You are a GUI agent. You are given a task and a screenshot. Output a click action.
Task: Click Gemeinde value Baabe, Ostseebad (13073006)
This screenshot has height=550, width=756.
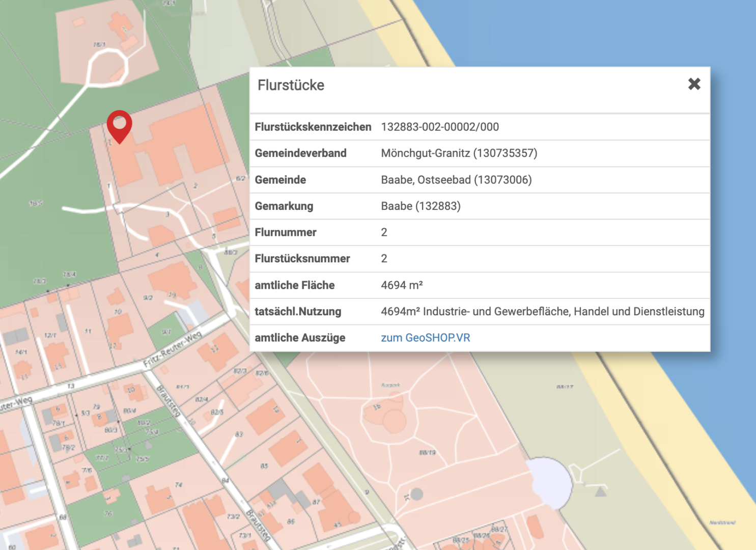coord(456,180)
